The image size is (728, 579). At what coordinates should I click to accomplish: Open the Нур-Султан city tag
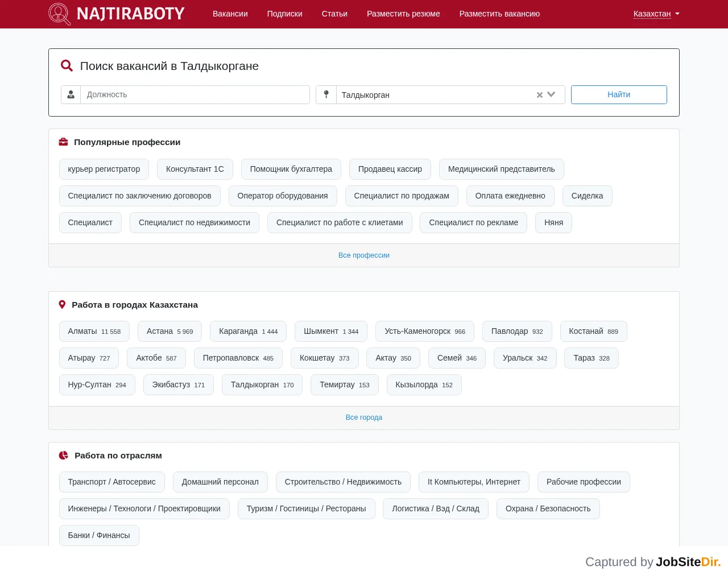tap(97, 384)
